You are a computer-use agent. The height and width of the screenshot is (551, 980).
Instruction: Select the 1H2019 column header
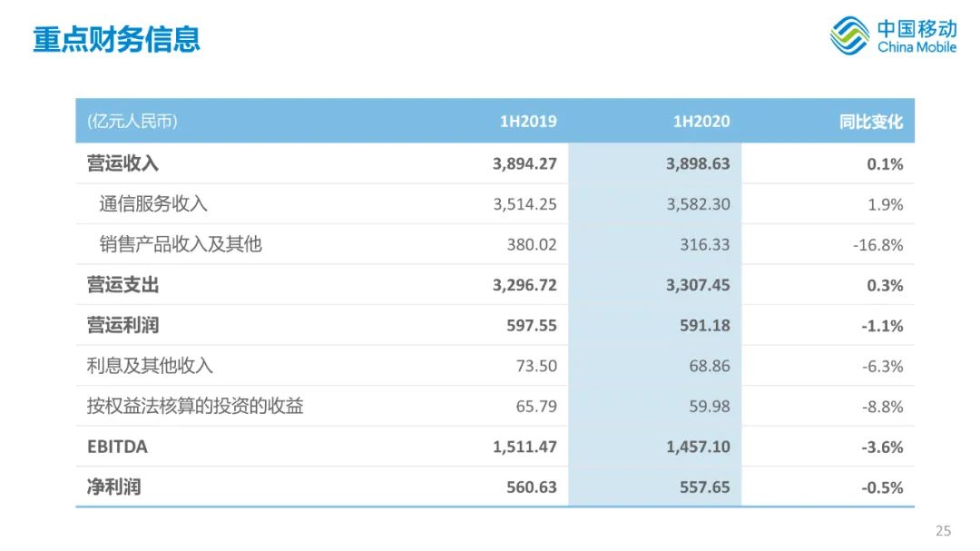pyautogui.click(x=528, y=122)
